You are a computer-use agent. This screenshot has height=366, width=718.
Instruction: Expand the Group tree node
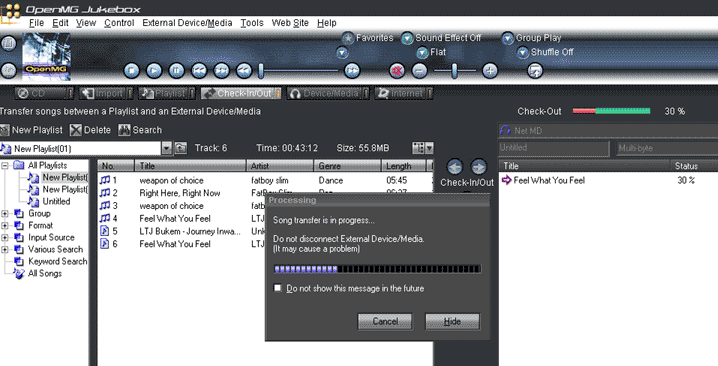5,213
